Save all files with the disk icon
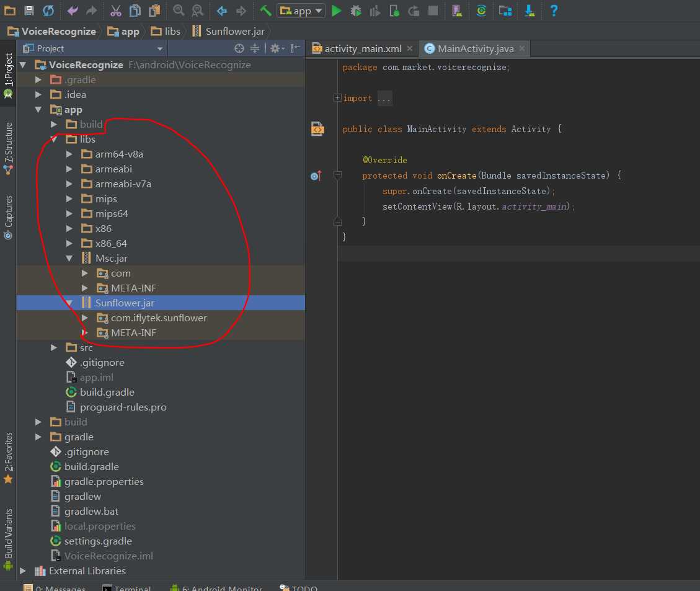 click(x=29, y=11)
